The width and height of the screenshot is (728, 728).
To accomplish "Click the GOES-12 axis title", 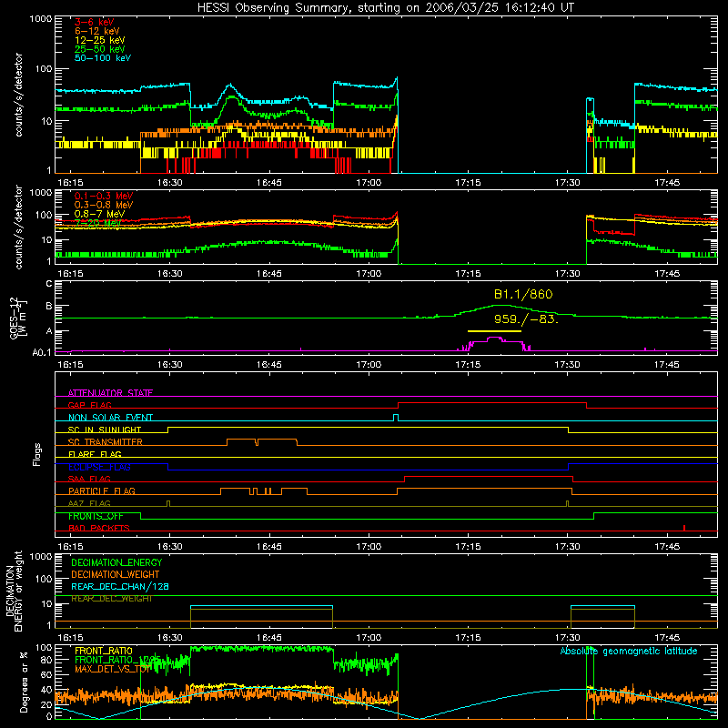I will click(x=17, y=318).
